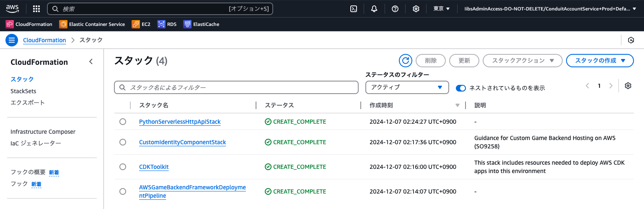Collapse the CloudFormation side navigation
The image size is (644, 209).
(91, 62)
